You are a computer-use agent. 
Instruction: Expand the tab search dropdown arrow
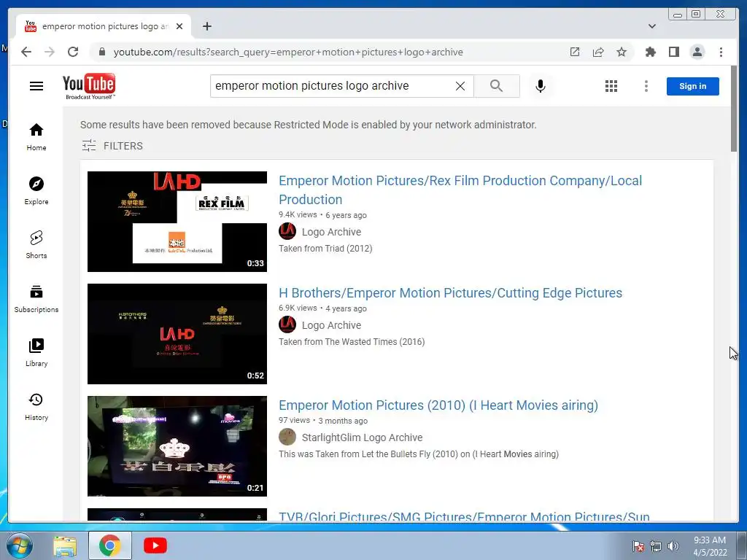651,26
